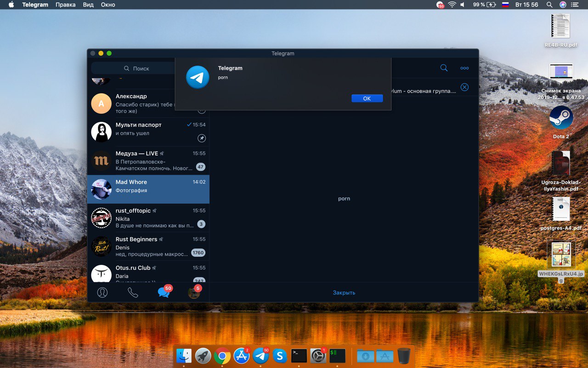Open the Мульти паспорт chat

[x=148, y=132]
